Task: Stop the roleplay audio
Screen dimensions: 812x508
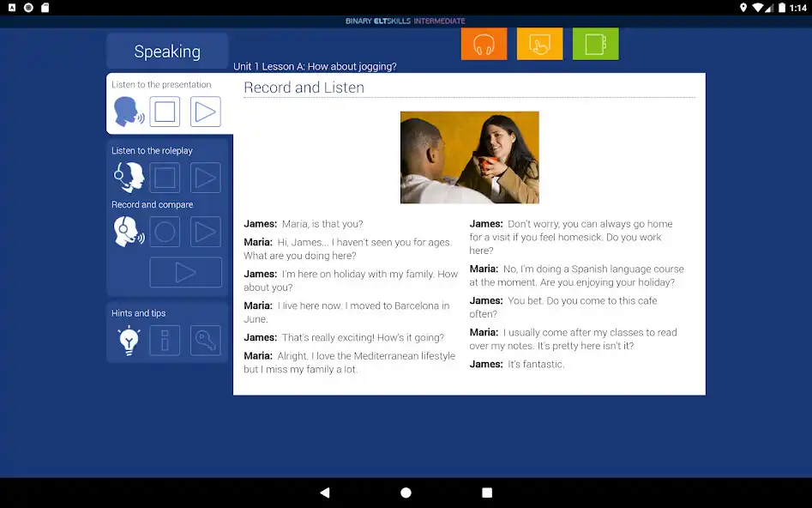Action: tap(165, 178)
